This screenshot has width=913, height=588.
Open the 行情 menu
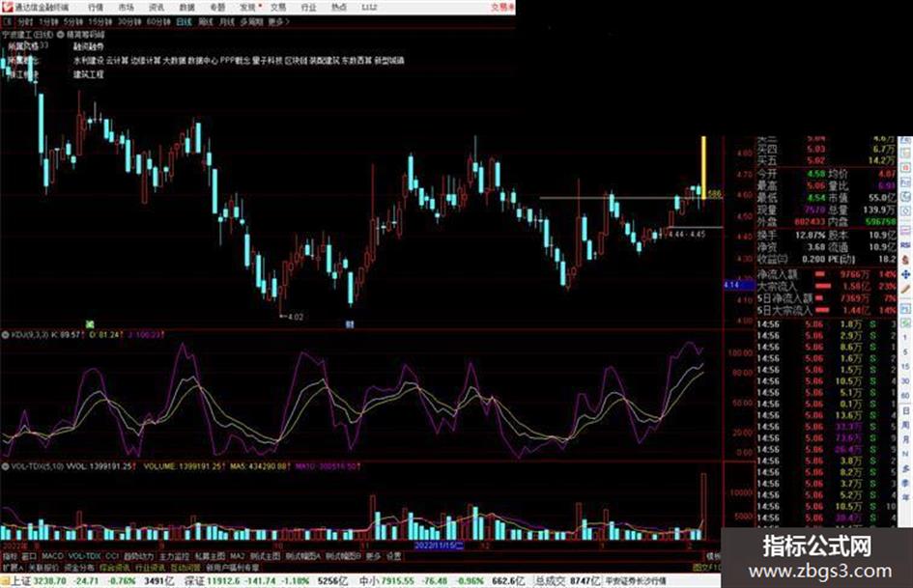click(x=95, y=7)
